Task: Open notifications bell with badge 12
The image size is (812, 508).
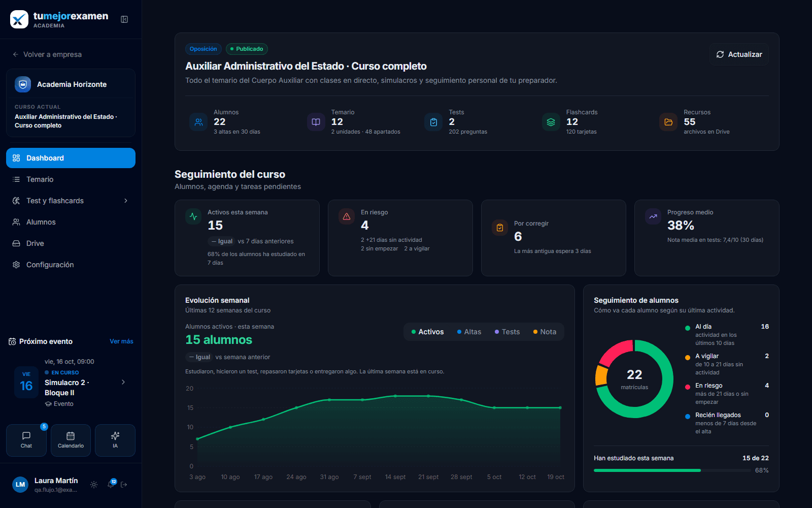Action: point(111,484)
